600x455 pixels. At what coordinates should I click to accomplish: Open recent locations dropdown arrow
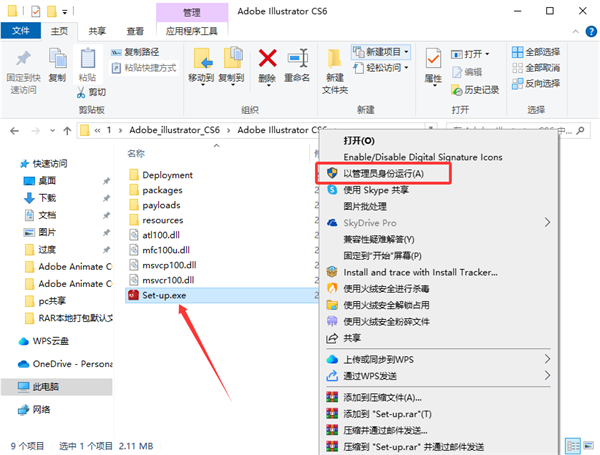52,131
